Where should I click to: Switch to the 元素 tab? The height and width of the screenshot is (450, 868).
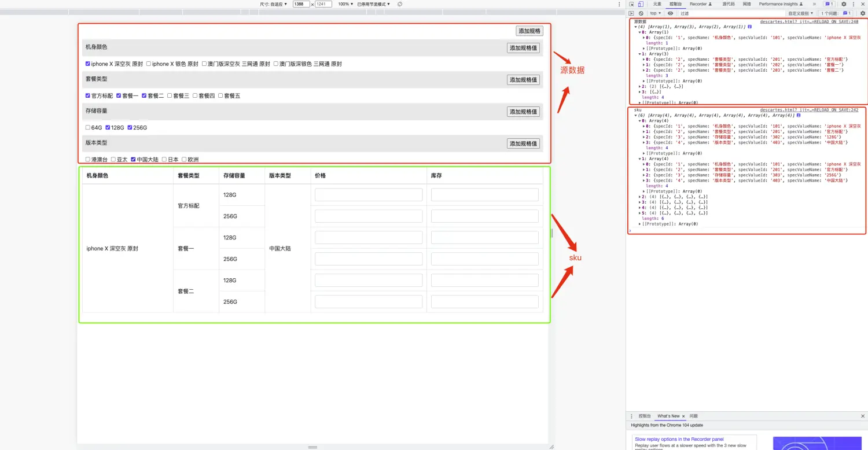[x=657, y=4]
